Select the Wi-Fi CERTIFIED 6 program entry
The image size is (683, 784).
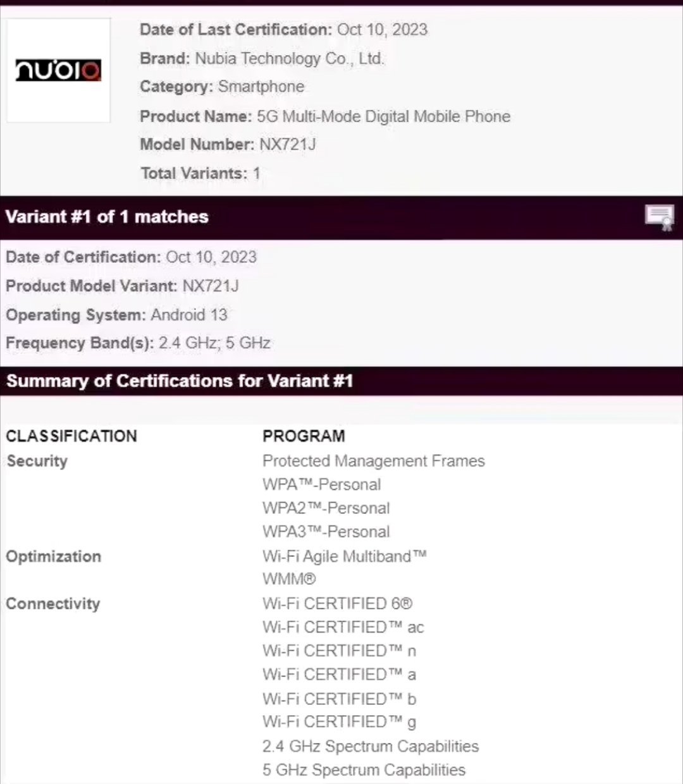point(338,603)
